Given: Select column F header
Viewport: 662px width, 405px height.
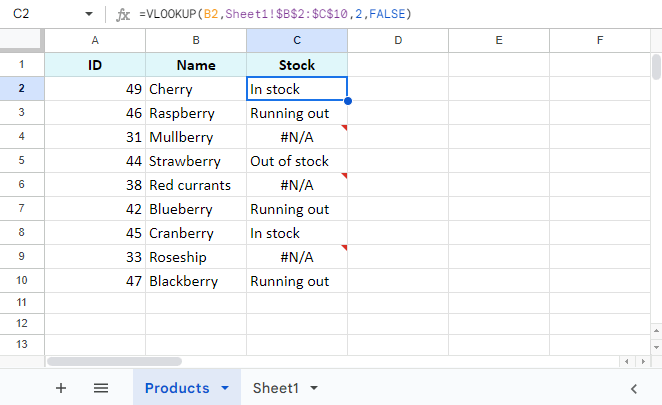Looking at the screenshot, I should pos(600,41).
